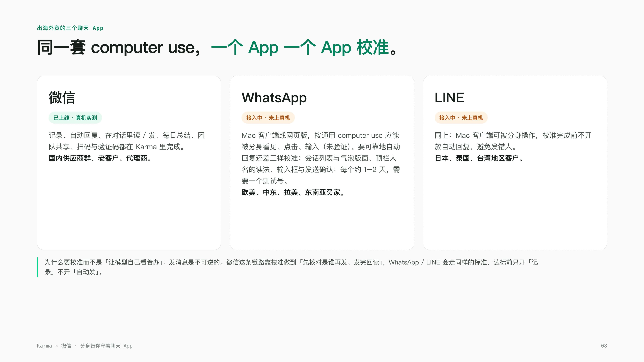Click bold text '国内供应商群、老客户、代理商。'
644x362 pixels.
coord(100,158)
